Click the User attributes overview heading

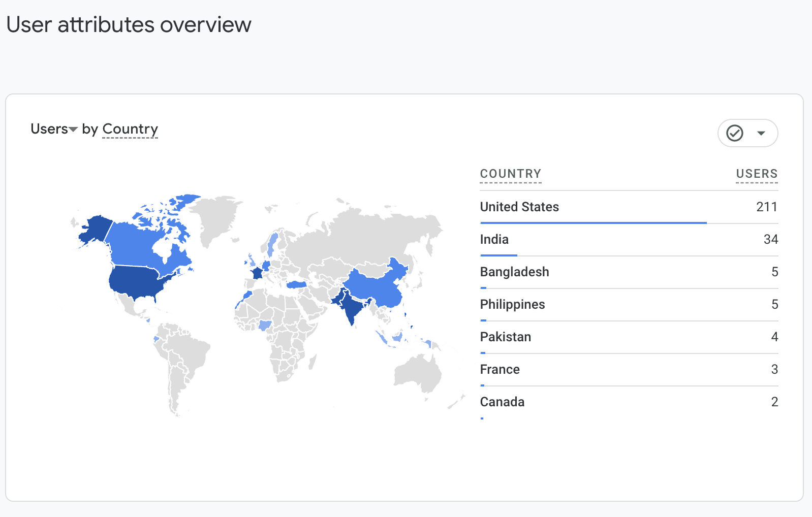129,24
